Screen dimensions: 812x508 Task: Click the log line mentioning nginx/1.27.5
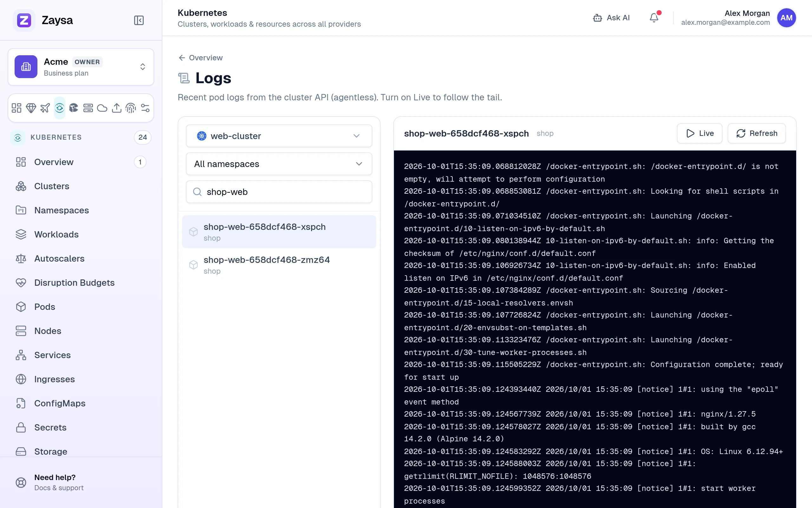click(x=580, y=414)
